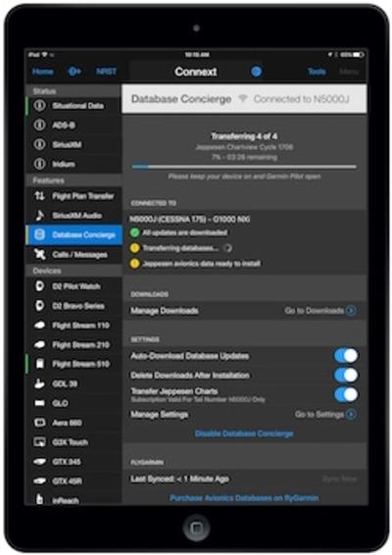392x555 pixels.
Task: Tap the Flight Stream 110 device icon
Action: (x=39, y=326)
